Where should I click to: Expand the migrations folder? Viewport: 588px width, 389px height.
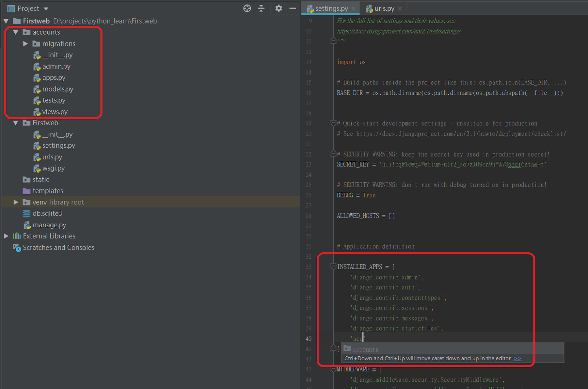[x=25, y=43]
